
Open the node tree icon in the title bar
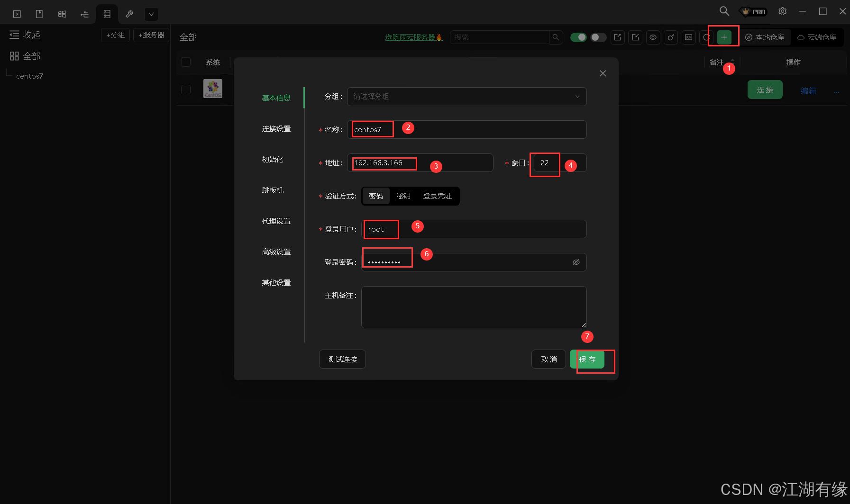[84, 14]
